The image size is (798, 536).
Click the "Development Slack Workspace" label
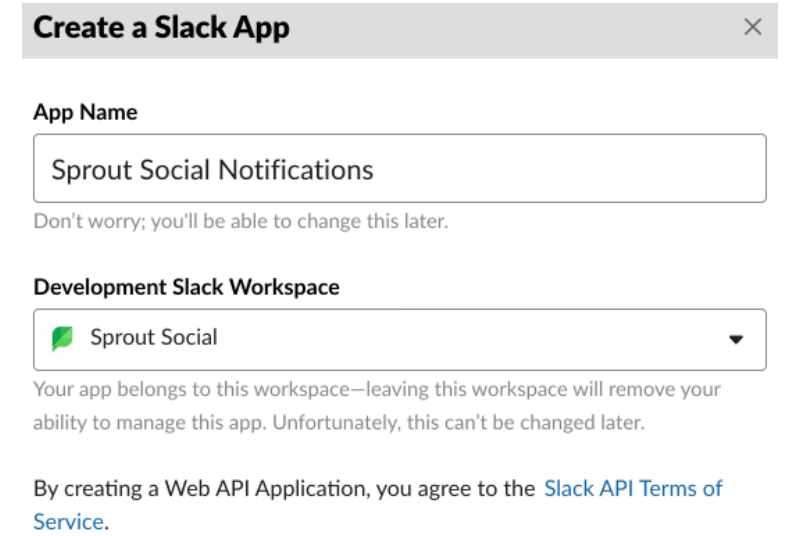186,287
